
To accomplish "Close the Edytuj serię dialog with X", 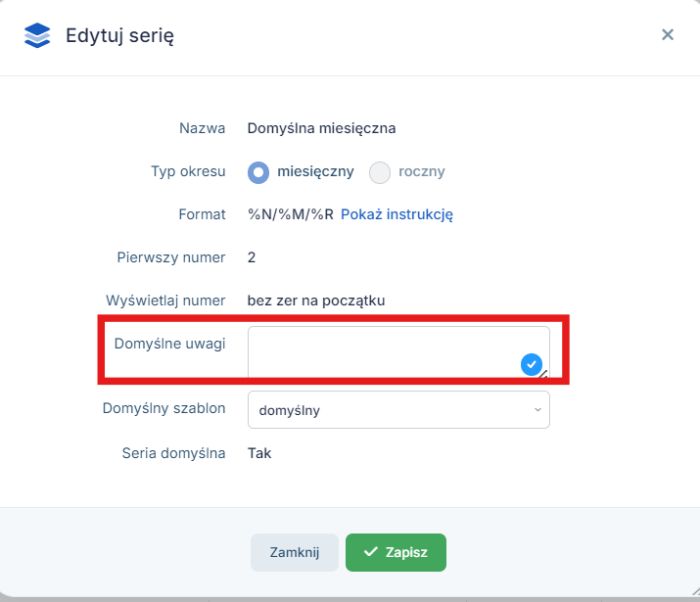I will [668, 34].
